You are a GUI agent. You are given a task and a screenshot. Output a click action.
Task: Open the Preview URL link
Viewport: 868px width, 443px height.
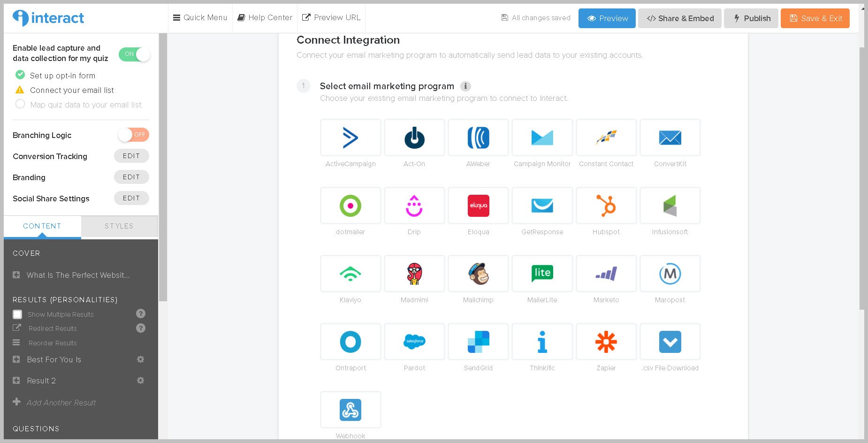tap(331, 18)
